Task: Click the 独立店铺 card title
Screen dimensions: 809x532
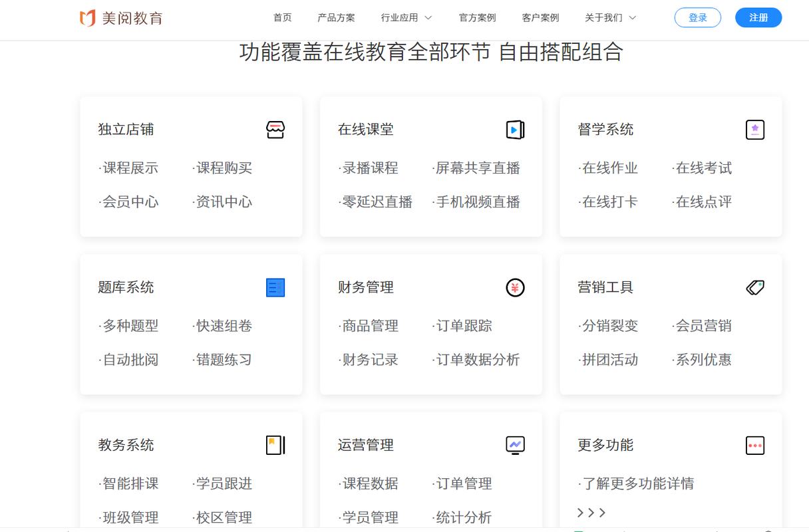Action: (126, 130)
